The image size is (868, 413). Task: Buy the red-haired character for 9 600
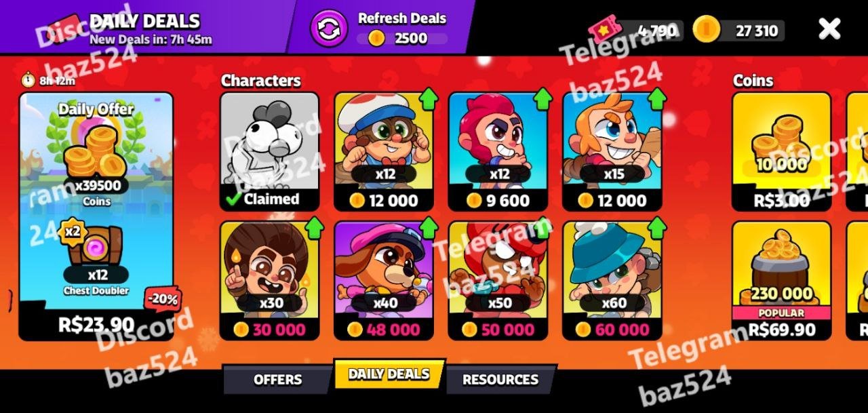(498, 152)
